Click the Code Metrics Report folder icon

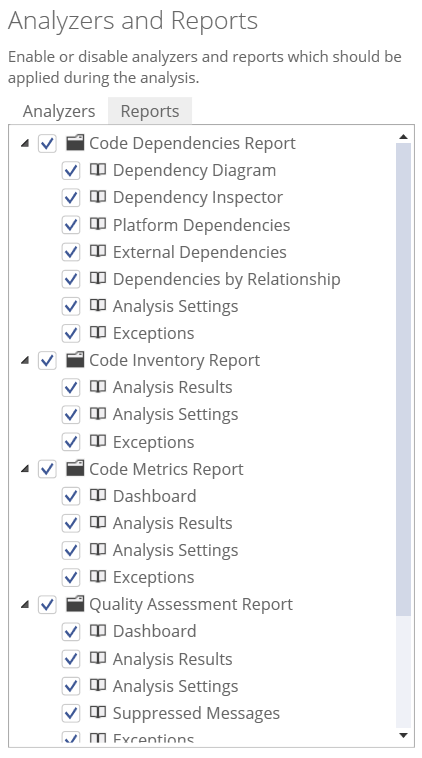(x=75, y=468)
